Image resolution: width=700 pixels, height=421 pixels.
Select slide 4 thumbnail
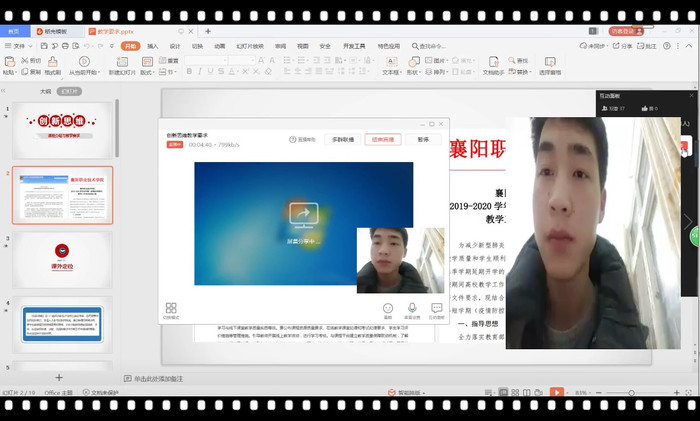pos(62,325)
